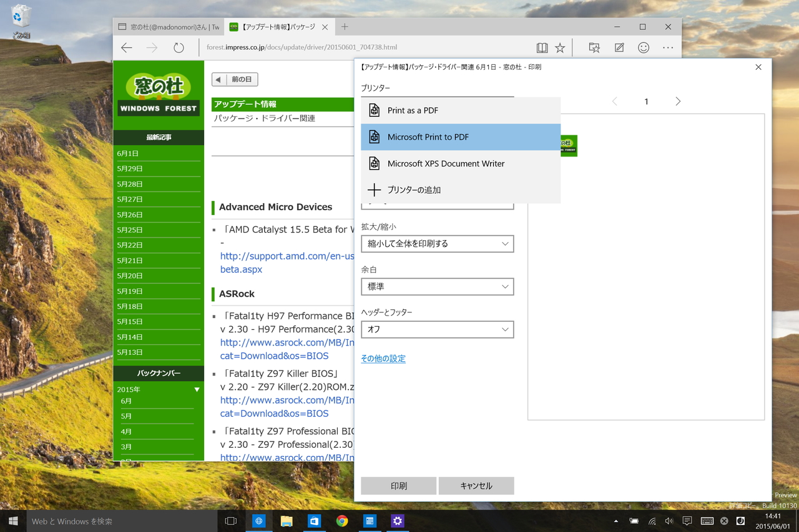Send feedback using the smiley icon
The height and width of the screenshot is (532, 799).
pyautogui.click(x=644, y=47)
